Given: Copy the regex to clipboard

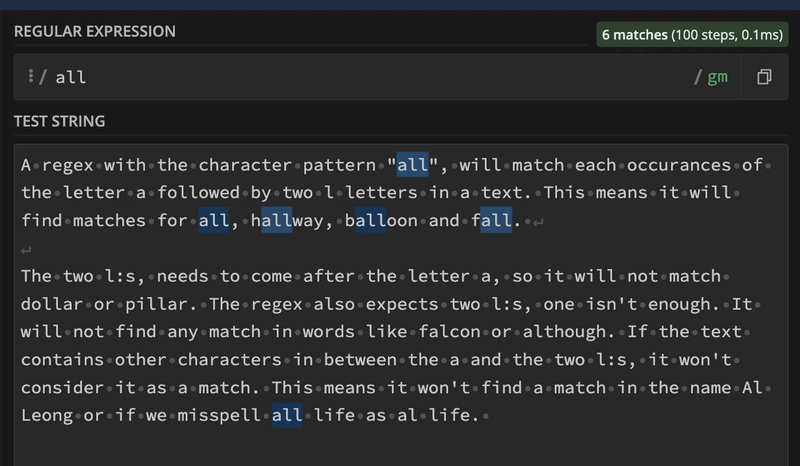Looking at the screenshot, I should point(764,77).
